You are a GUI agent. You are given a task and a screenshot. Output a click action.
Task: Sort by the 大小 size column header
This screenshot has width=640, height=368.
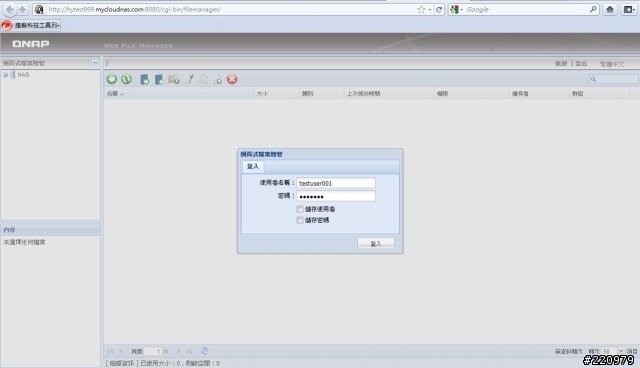tap(276, 93)
